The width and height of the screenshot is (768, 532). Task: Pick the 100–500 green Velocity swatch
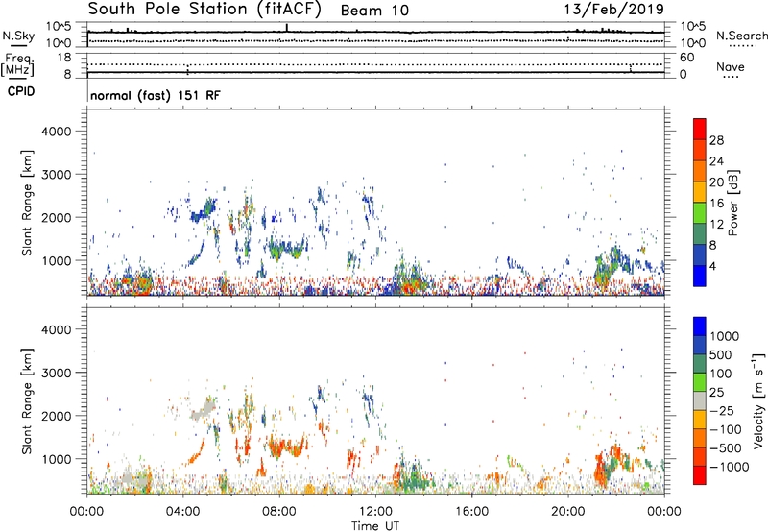pyautogui.click(x=700, y=364)
